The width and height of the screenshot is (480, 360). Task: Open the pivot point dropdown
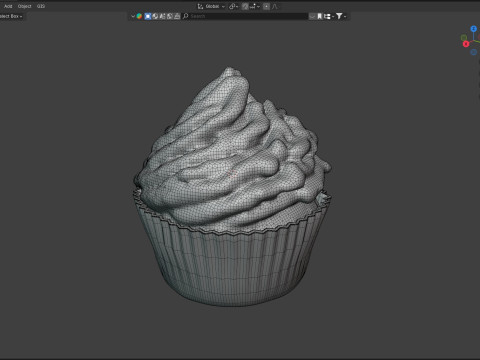coord(233,6)
